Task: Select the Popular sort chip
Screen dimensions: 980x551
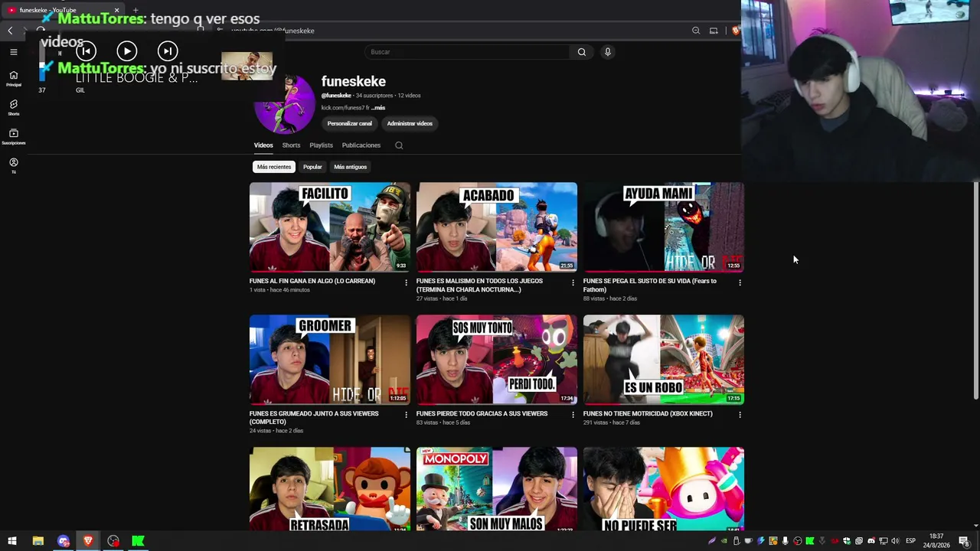Action: [x=312, y=167]
